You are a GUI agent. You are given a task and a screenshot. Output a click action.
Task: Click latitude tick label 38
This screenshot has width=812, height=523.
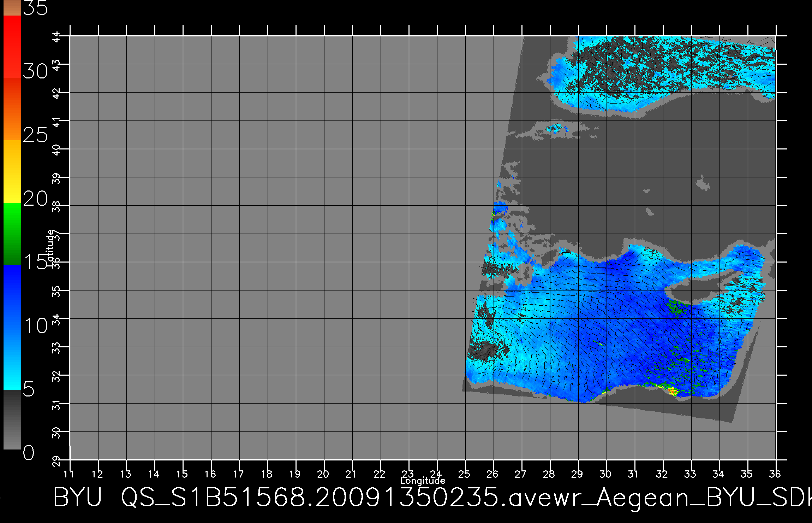coord(56,206)
